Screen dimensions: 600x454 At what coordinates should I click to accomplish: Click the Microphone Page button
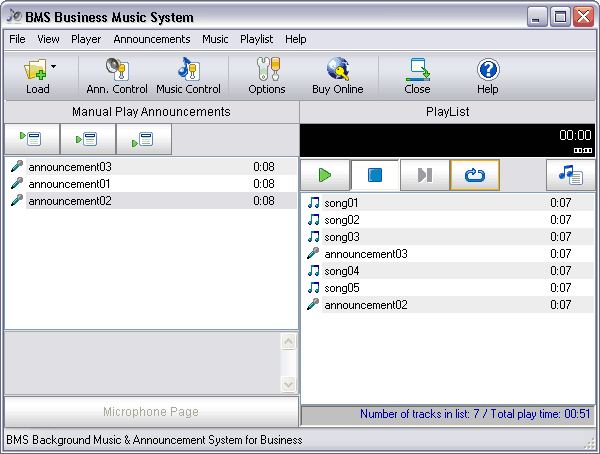151,412
